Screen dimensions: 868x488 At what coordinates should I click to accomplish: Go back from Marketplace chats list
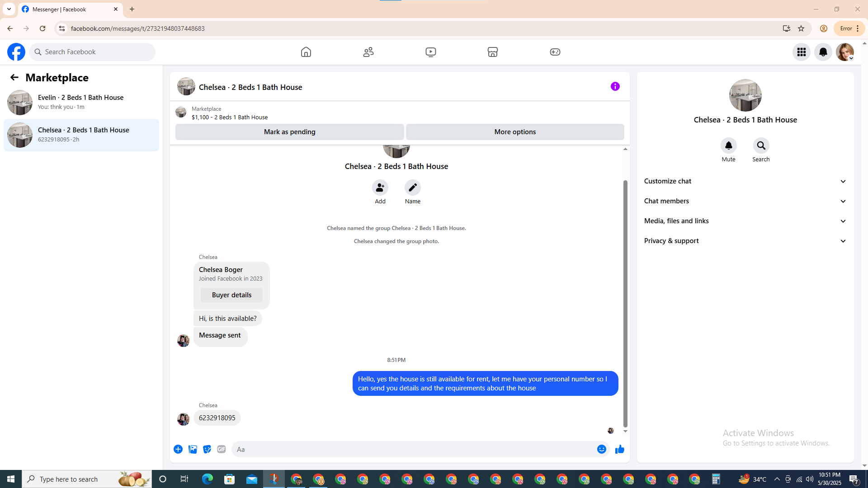pyautogui.click(x=14, y=77)
